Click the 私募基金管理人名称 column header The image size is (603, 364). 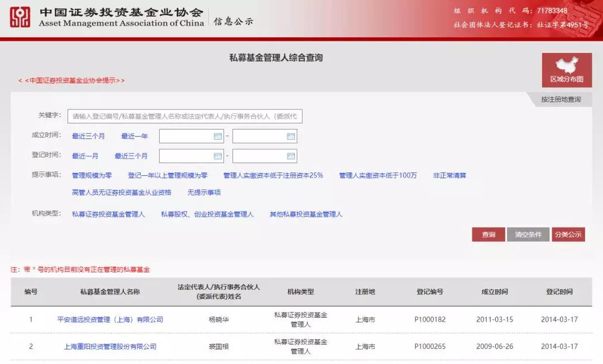(110, 292)
